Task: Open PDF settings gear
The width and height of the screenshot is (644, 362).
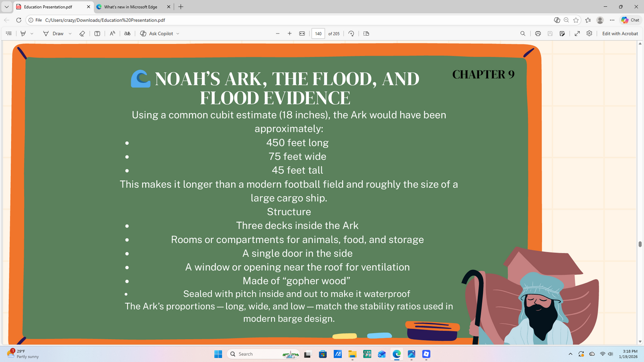Action: [589, 33]
